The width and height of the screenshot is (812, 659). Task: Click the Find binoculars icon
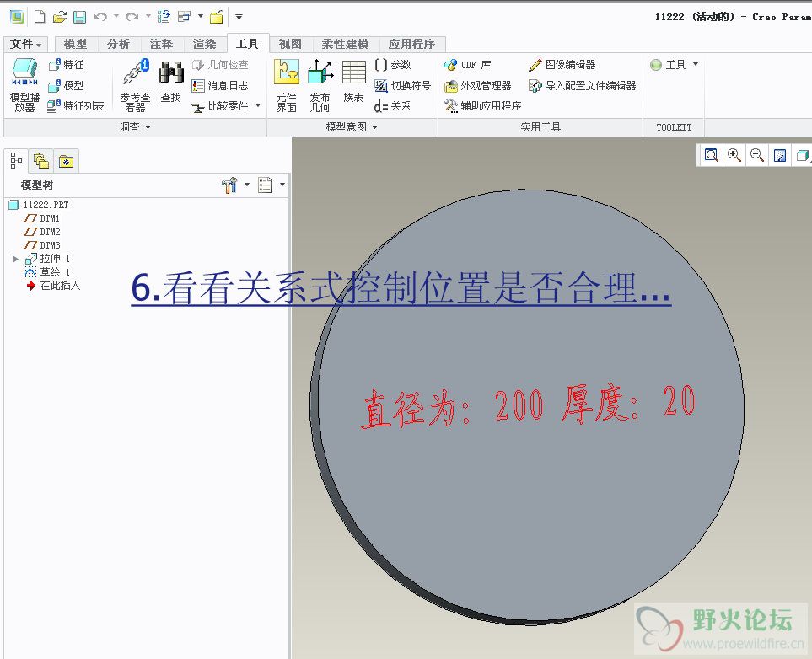coord(171,82)
